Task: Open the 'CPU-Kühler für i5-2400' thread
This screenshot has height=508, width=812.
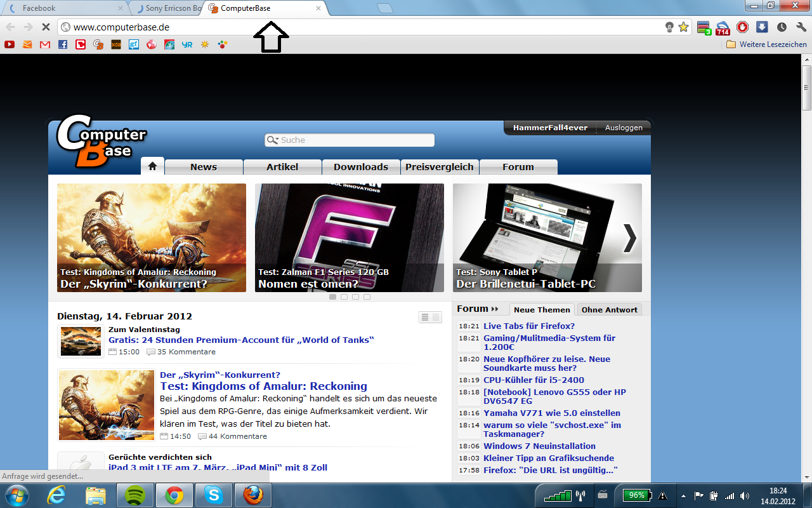Action: point(534,380)
